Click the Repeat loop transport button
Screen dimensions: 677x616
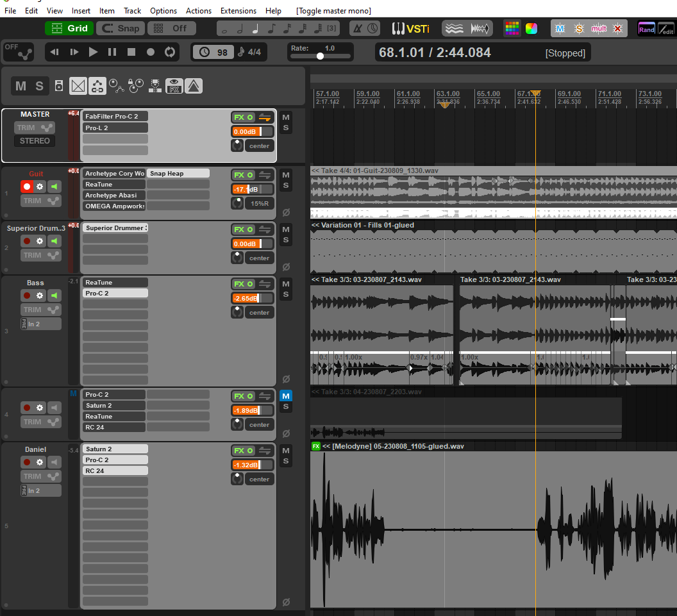[170, 52]
